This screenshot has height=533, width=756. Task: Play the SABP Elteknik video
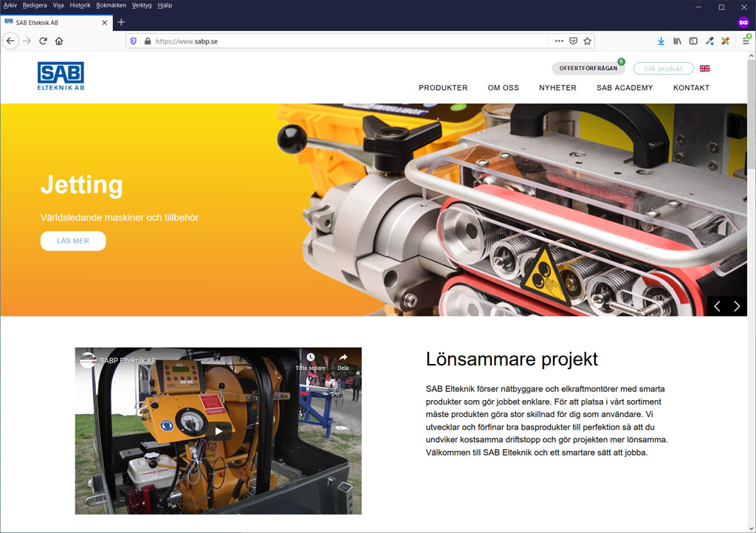point(218,431)
